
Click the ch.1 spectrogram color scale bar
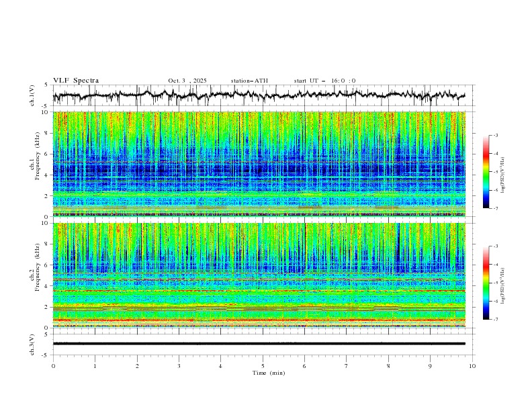[x=486, y=171]
